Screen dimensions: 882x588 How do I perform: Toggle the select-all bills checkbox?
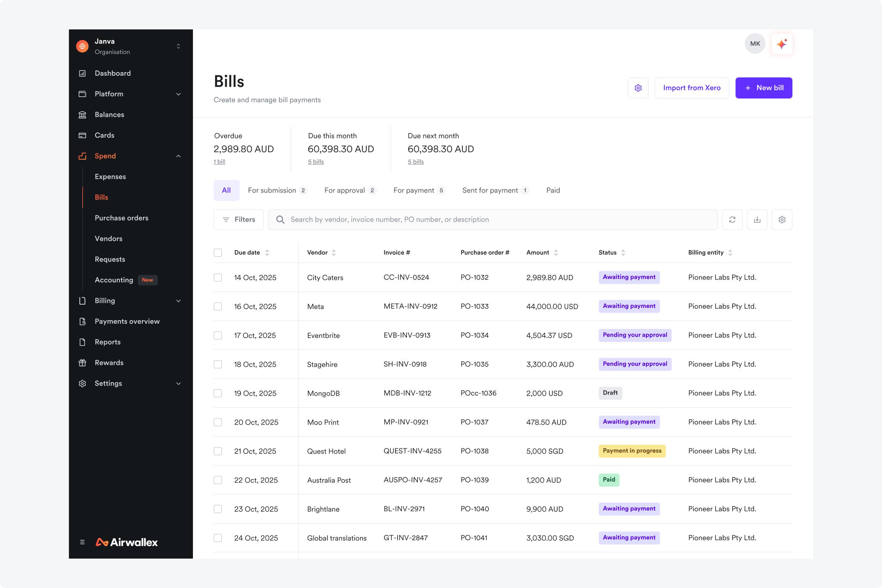pyautogui.click(x=218, y=252)
